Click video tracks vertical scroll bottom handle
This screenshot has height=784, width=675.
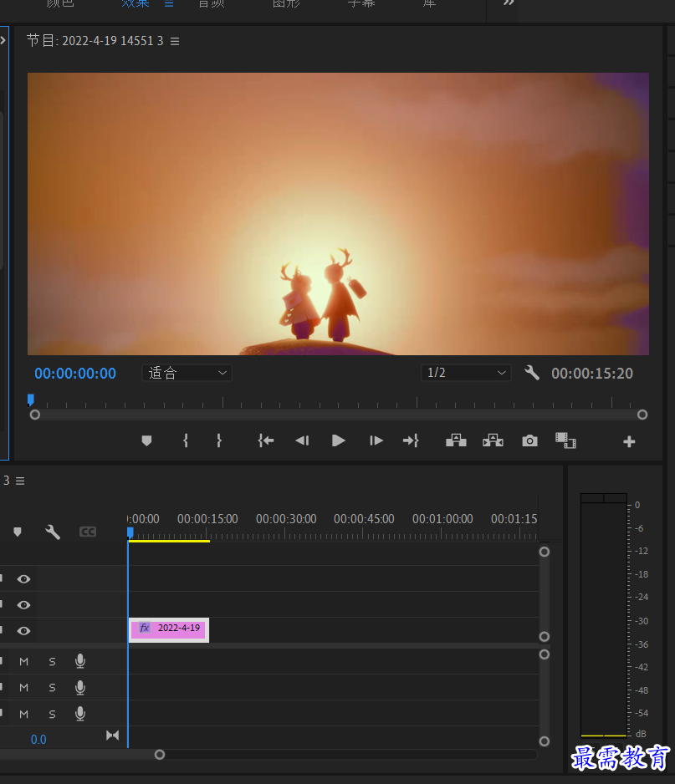pyautogui.click(x=545, y=637)
